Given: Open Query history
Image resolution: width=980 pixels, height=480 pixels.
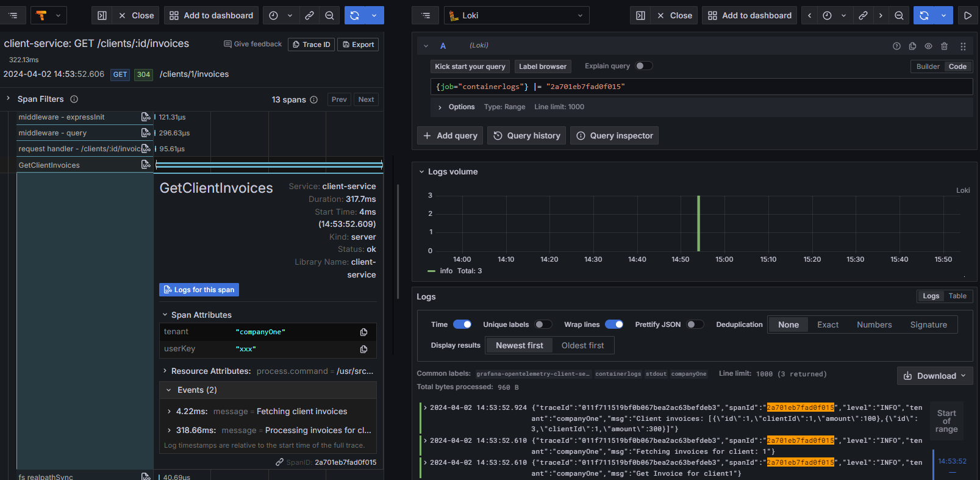Looking at the screenshot, I should click(x=527, y=135).
